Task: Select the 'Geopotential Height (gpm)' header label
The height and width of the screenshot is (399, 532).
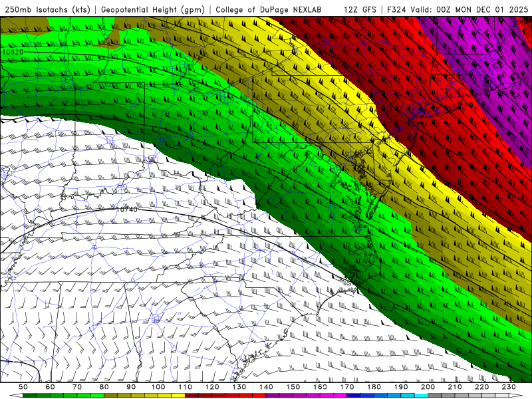Action: pos(153,9)
